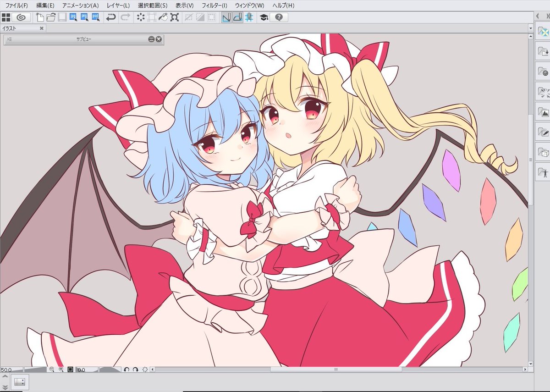Click the horizontal scrollbar thumb
This screenshot has width=550, height=392.
point(336,370)
